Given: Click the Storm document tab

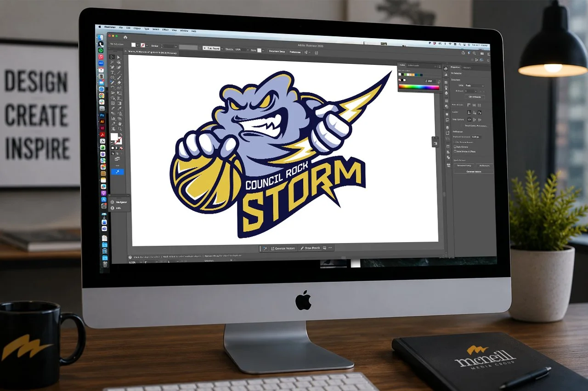Looking at the screenshot, I should pos(151,53).
